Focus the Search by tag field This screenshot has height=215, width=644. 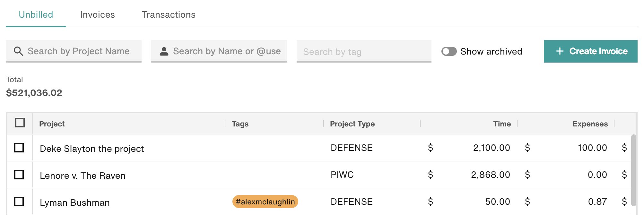tap(364, 51)
